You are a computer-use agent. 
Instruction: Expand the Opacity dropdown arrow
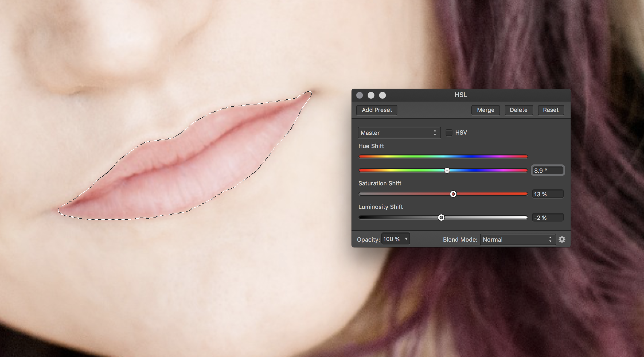(406, 239)
